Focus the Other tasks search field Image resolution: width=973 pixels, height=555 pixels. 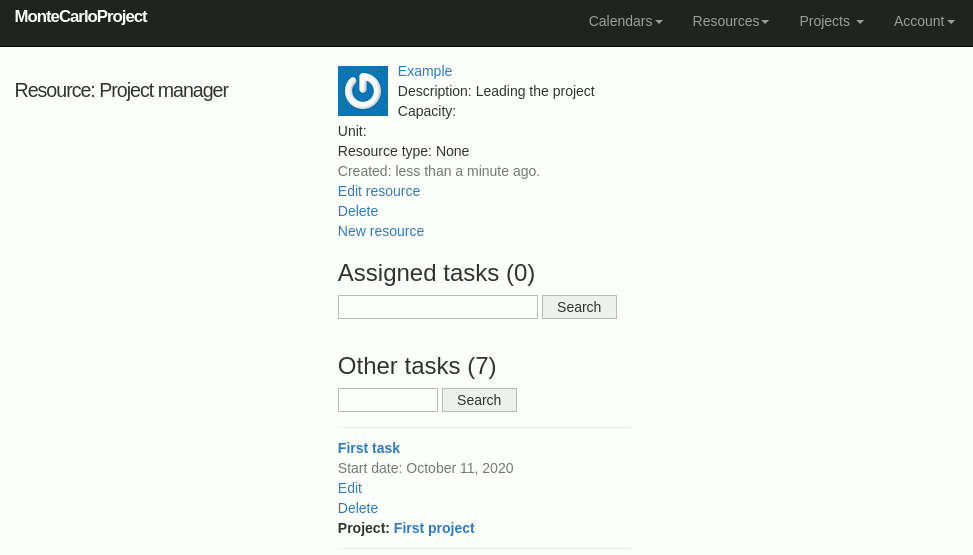pos(387,400)
